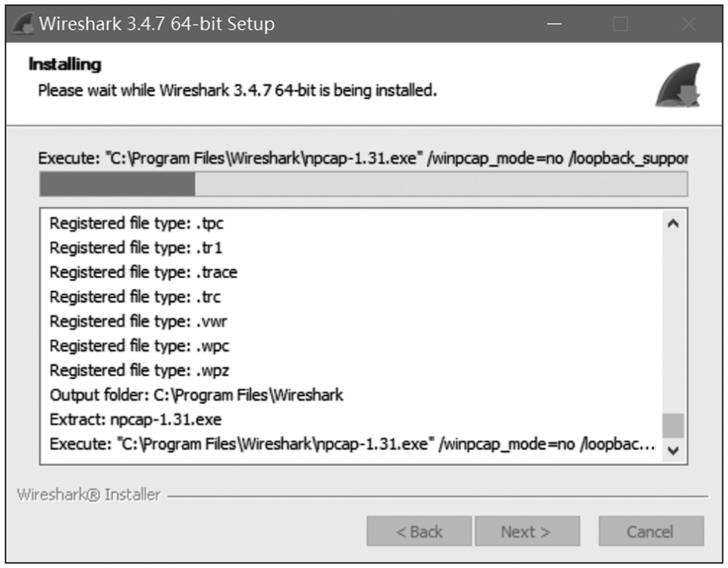
Task: Select the "Registered file type: .trace" log entry
Action: [144, 273]
